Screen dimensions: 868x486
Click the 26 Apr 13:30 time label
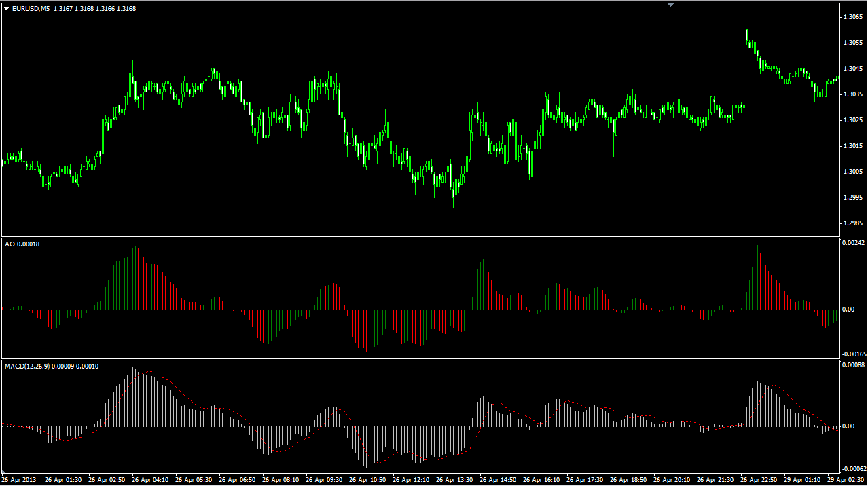456,480
